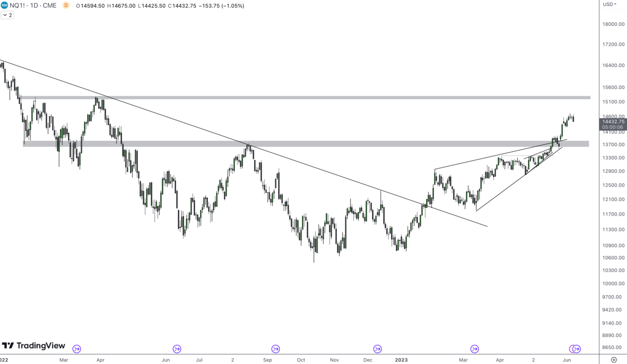Image resolution: width=627 pixels, height=364 pixels.
Task: Select the upper gray horizontal zone near 15100
Action: (x=306, y=97)
